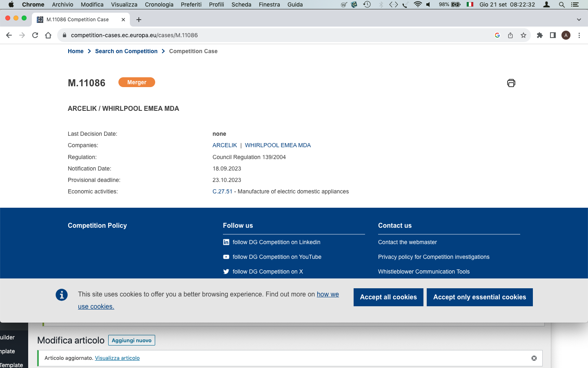Open the Preferiti menu
The width and height of the screenshot is (588, 368).
[191, 4]
